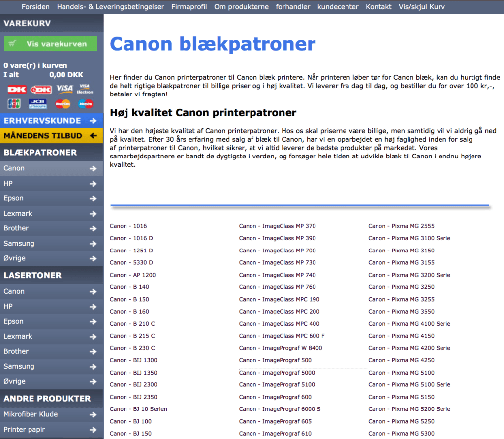
Task: Select Canon under Lasertoner
Action: 51,291
